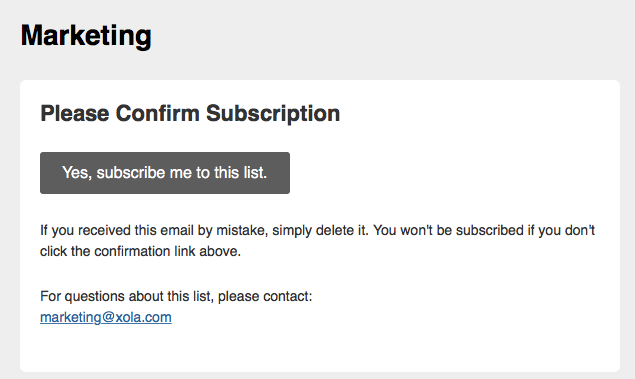This screenshot has height=379, width=635.
Task: Click the 'click the confirmation link above.' line
Action: pos(141,251)
